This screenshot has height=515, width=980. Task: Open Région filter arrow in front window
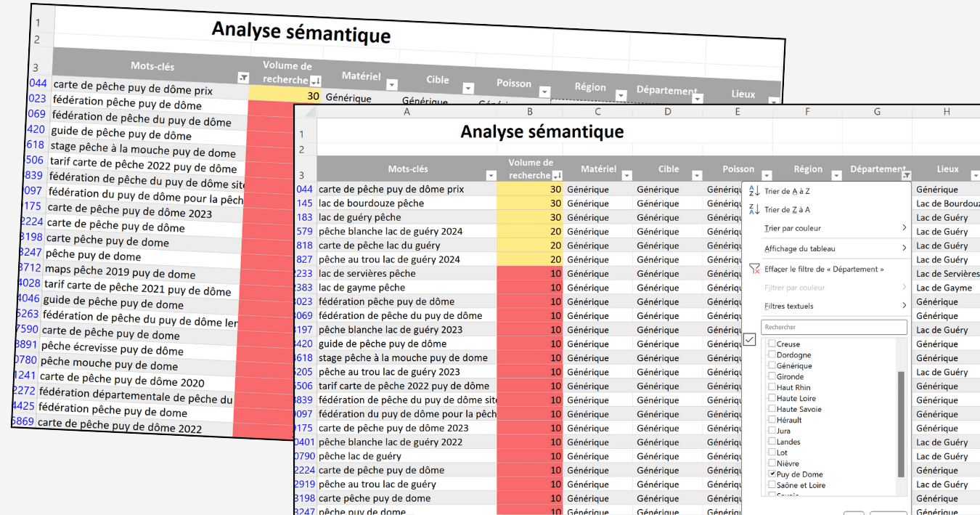pos(836,176)
